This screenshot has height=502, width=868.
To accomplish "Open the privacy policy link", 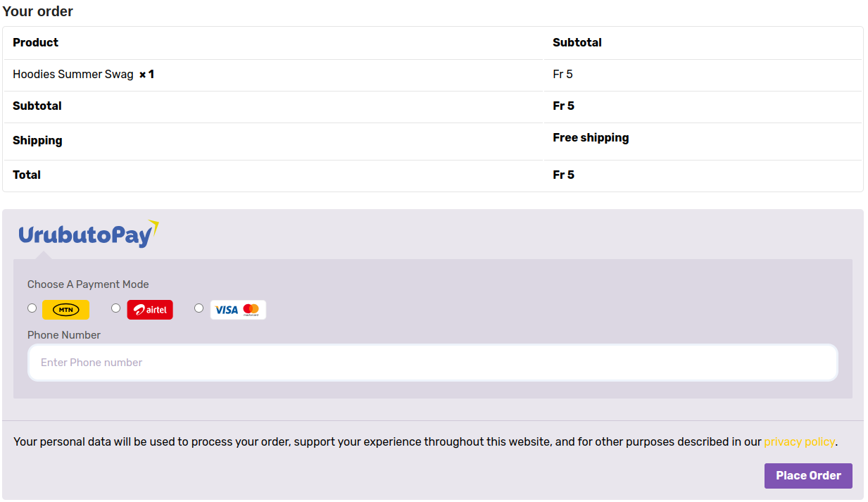I will point(799,442).
